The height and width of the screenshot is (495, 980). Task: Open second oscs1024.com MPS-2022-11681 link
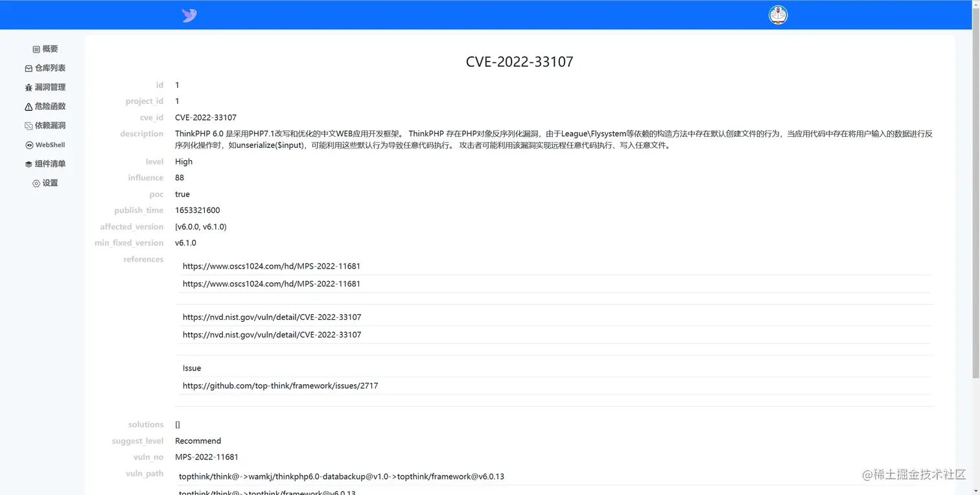272,284
